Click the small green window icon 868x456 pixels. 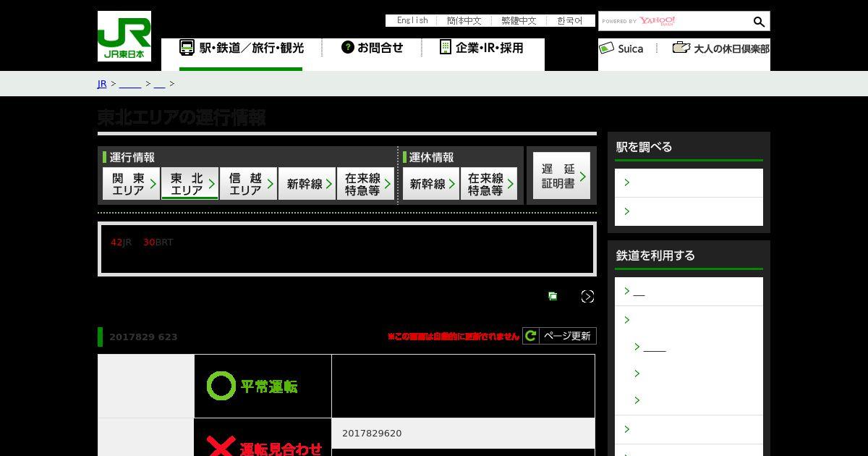point(553,296)
